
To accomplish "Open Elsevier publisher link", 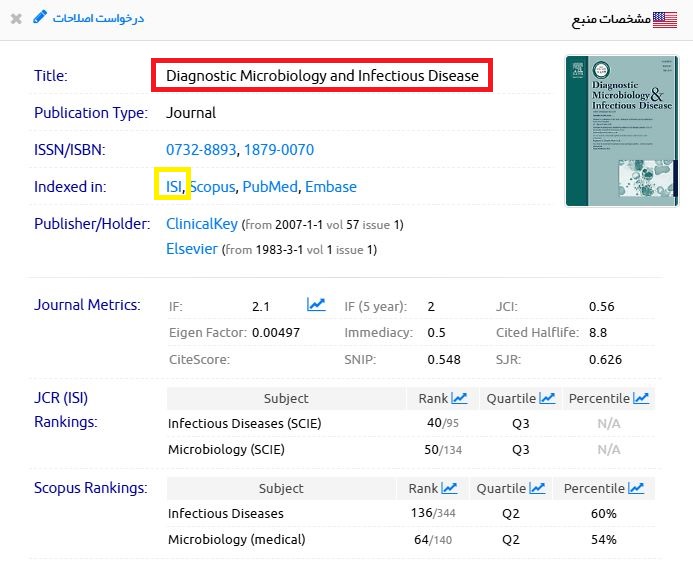I will [x=191, y=249].
